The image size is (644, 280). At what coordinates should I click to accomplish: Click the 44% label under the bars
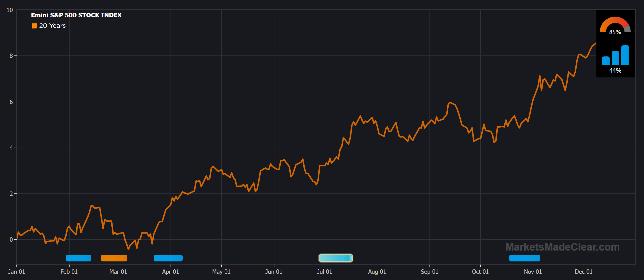pos(615,70)
